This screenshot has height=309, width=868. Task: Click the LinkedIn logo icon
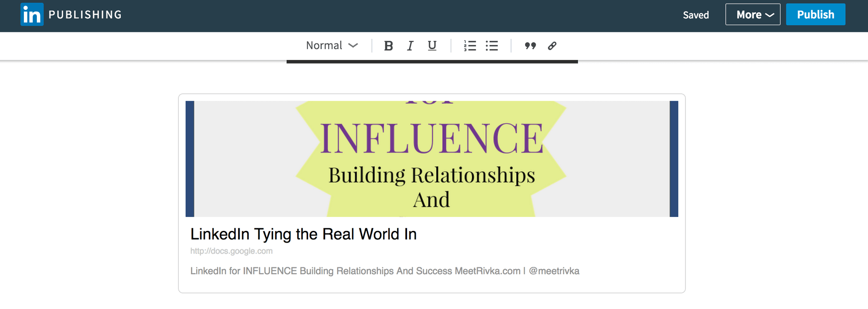point(32,14)
